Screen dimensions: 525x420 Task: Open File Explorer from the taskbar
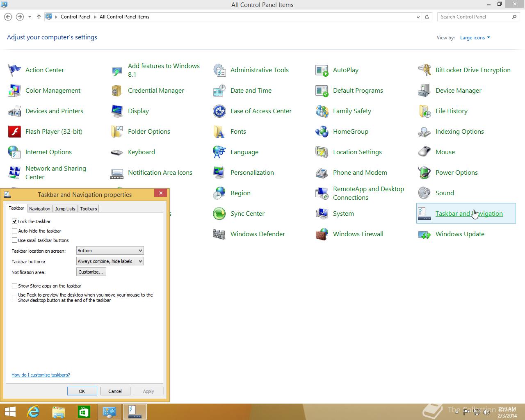tap(59, 412)
